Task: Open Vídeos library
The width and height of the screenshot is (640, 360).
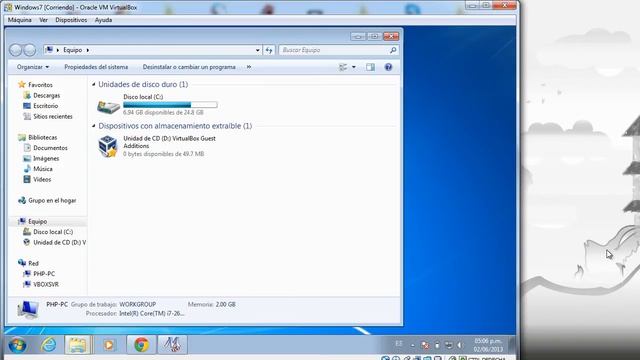Action: coord(42,180)
